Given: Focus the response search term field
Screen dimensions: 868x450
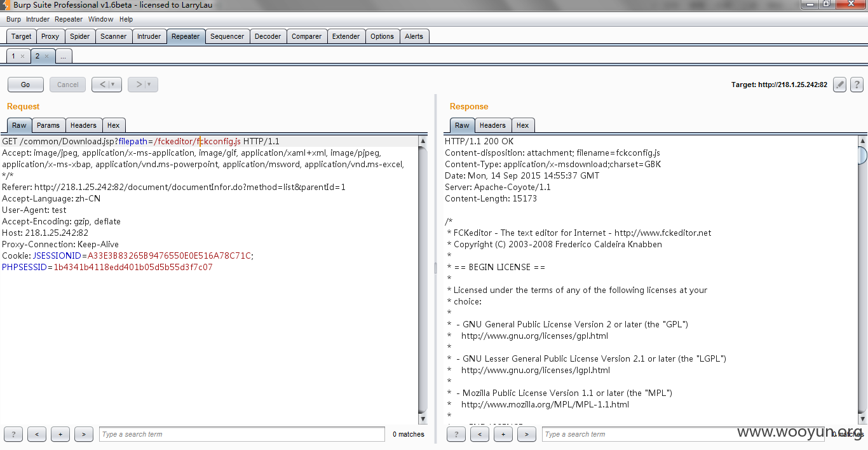Looking at the screenshot, I should [683, 434].
